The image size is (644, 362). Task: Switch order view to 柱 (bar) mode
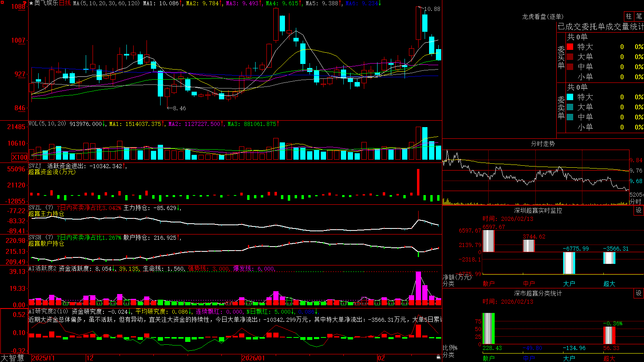629,16
